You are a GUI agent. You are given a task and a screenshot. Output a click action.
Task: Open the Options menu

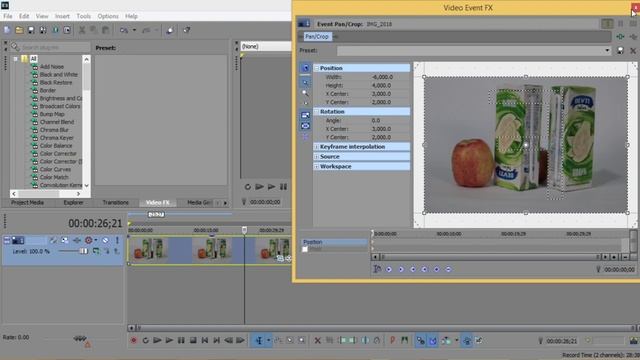[x=108, y=16]
